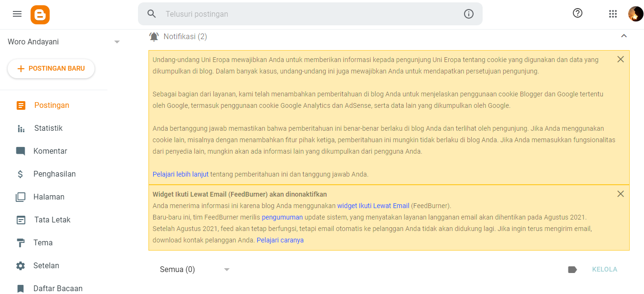Open Halaman in the sidebar

[x=49, y=197]
